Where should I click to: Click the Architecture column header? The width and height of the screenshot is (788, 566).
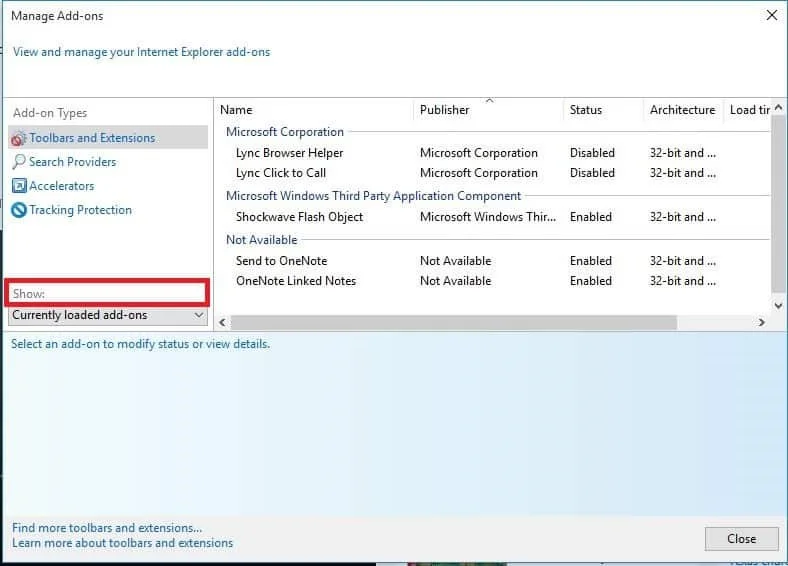682,110
